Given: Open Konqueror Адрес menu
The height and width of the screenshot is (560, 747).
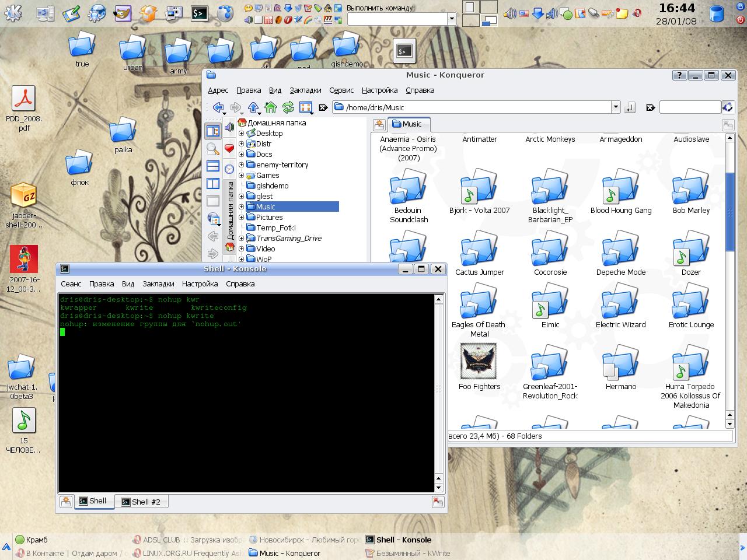Looking at the screenshot, I should (x=218, y=90).
